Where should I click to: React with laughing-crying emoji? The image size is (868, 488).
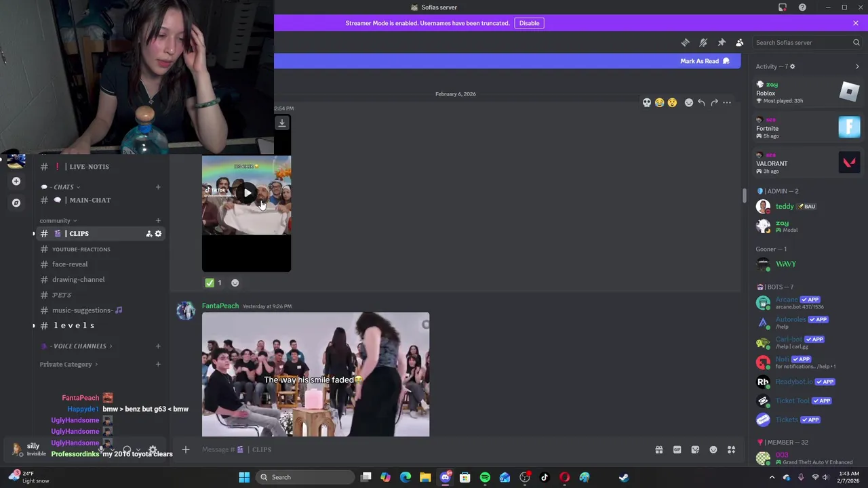[x=659, y=102]
